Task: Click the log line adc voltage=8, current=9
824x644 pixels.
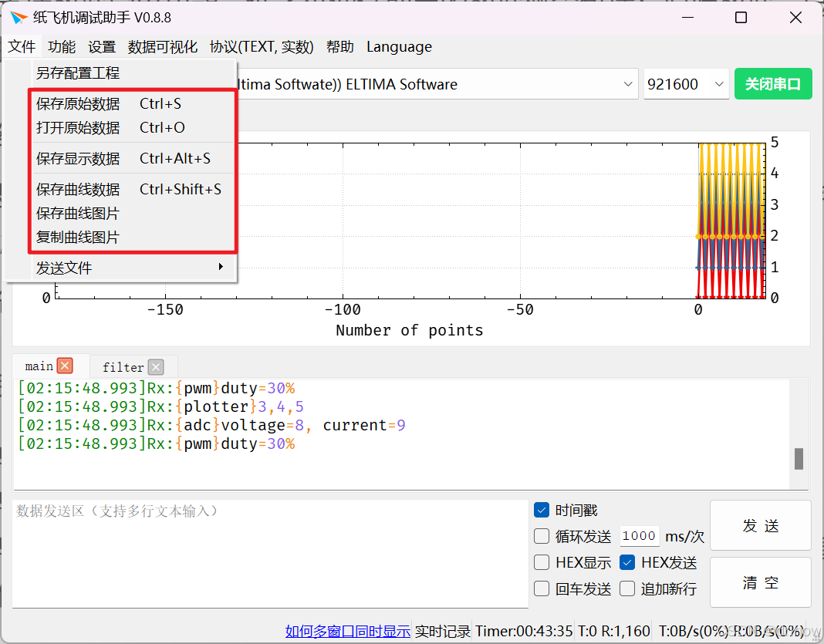Action: (211, 425)
